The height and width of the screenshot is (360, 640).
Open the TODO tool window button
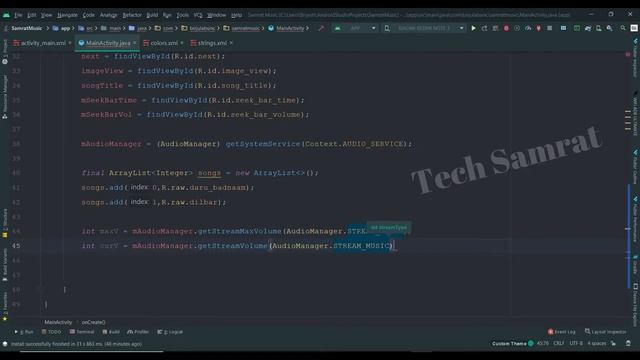(x=51, y=332)
